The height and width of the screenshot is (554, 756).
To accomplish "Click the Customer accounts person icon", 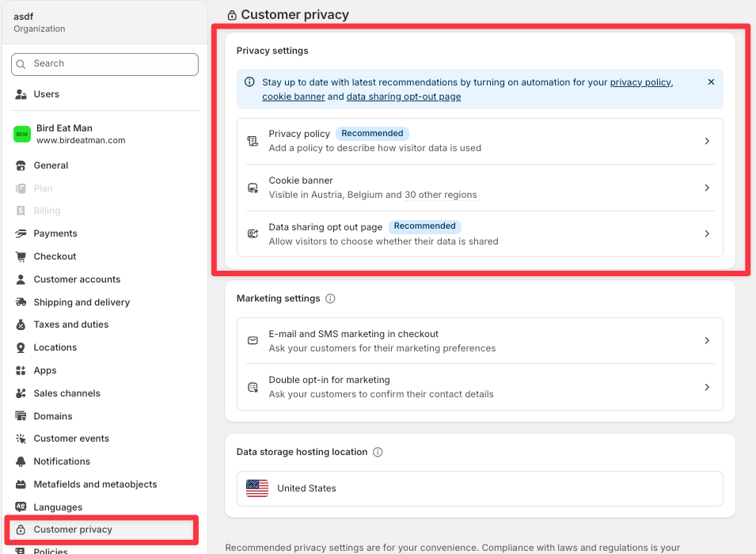I will click(21, 279).
